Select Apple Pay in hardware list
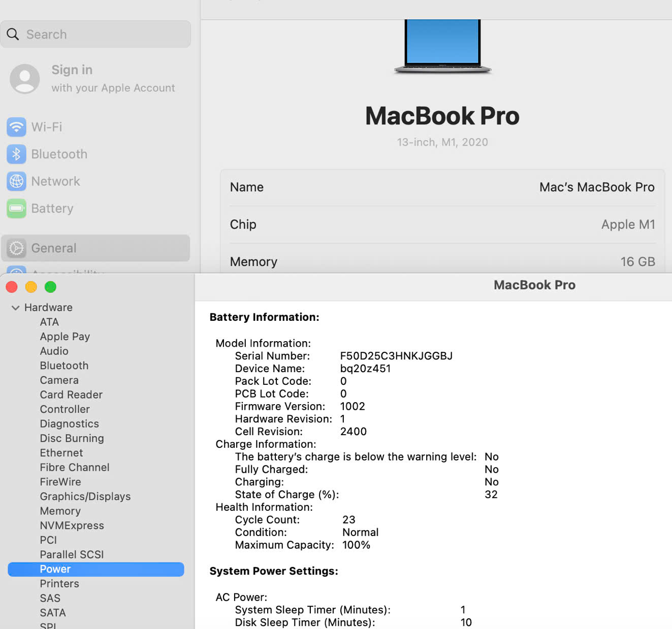The height and width of the screenshot is (629, 672). 65,337
